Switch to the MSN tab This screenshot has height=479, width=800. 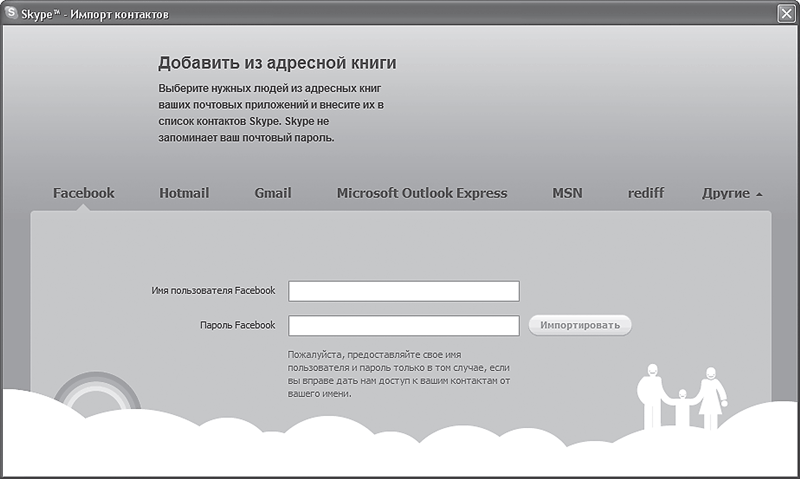[567, 193]
